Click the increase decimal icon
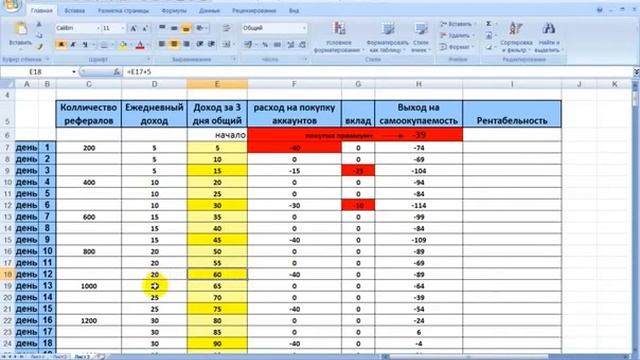The height and width of the screenshot is (360, 640). [x=291, y=44]
